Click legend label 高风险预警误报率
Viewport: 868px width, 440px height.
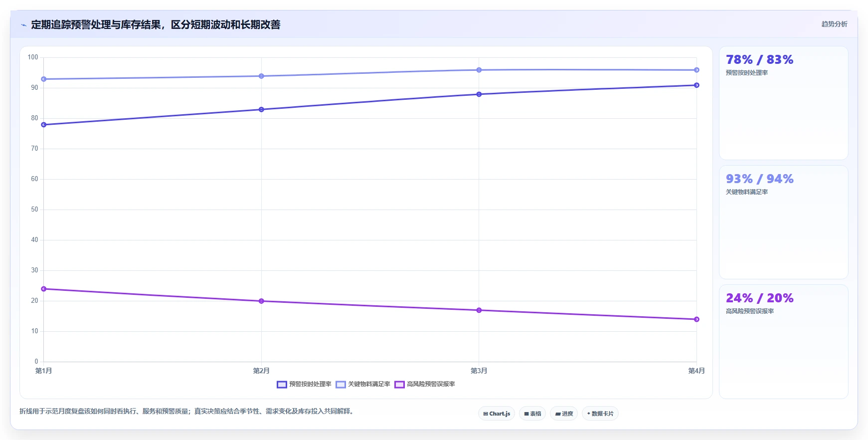pos(431,384)
